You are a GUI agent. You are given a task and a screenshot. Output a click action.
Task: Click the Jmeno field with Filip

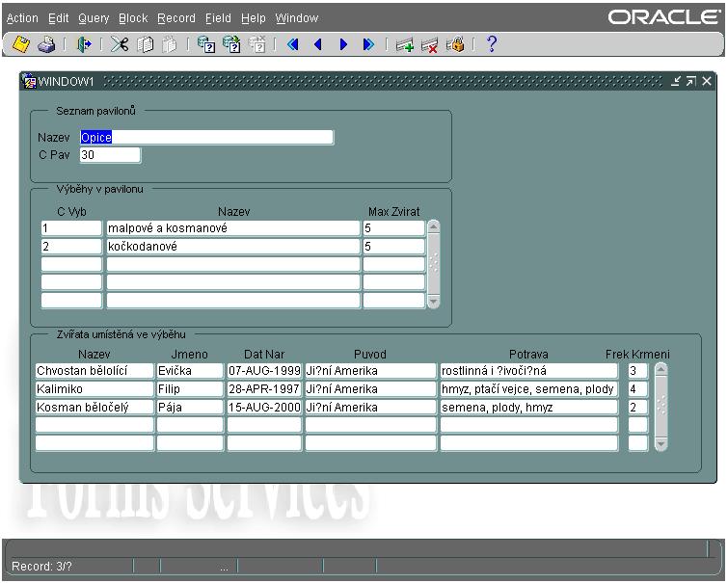189,389
